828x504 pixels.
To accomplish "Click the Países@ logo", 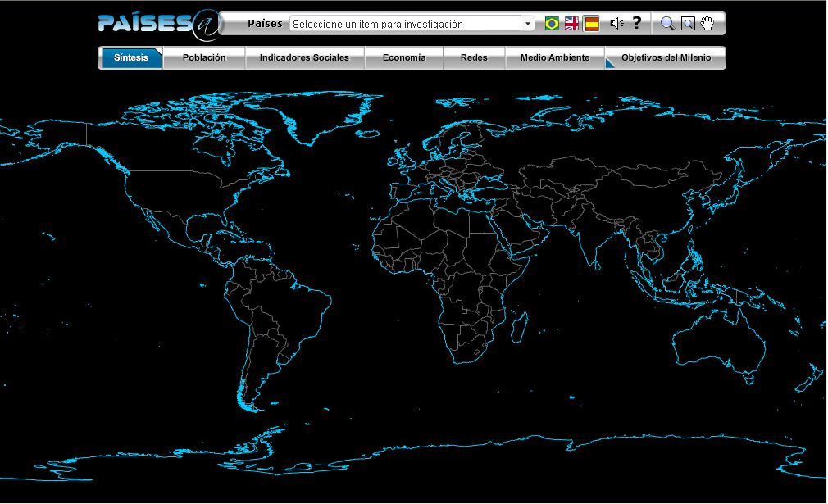I will 159,24.
